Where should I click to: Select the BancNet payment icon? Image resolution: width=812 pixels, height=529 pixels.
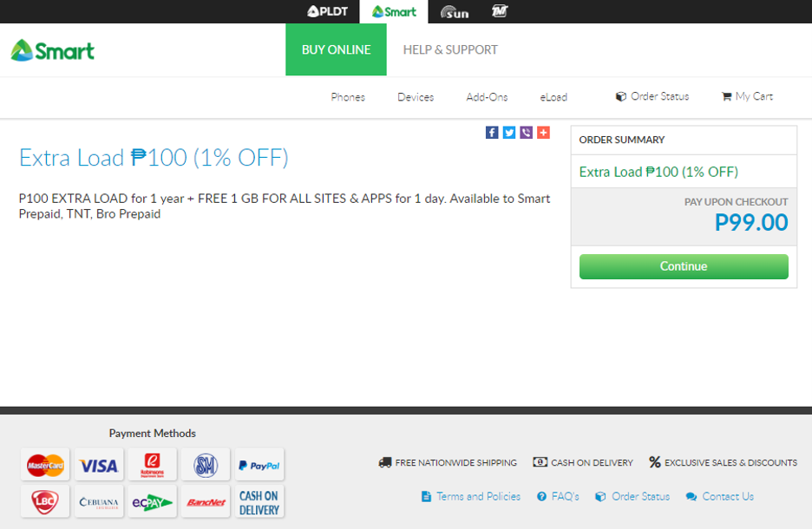206,501
